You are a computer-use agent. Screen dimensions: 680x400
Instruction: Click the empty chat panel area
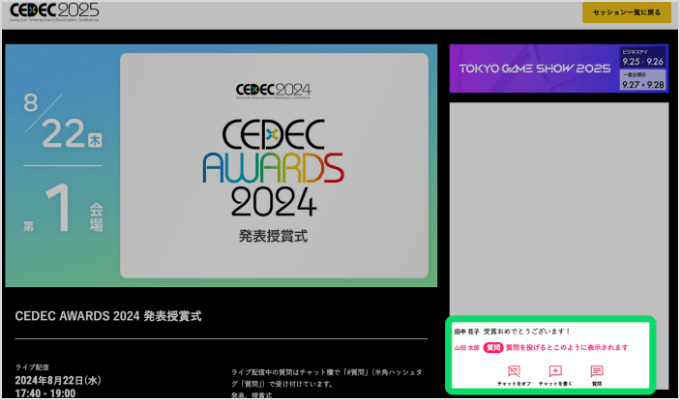pos(559,210)
